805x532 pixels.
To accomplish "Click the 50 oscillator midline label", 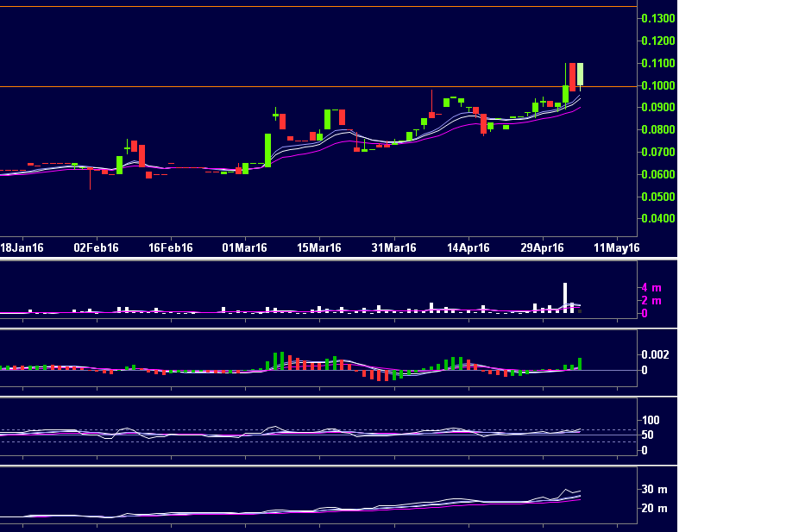I will [x=647, y=435].
